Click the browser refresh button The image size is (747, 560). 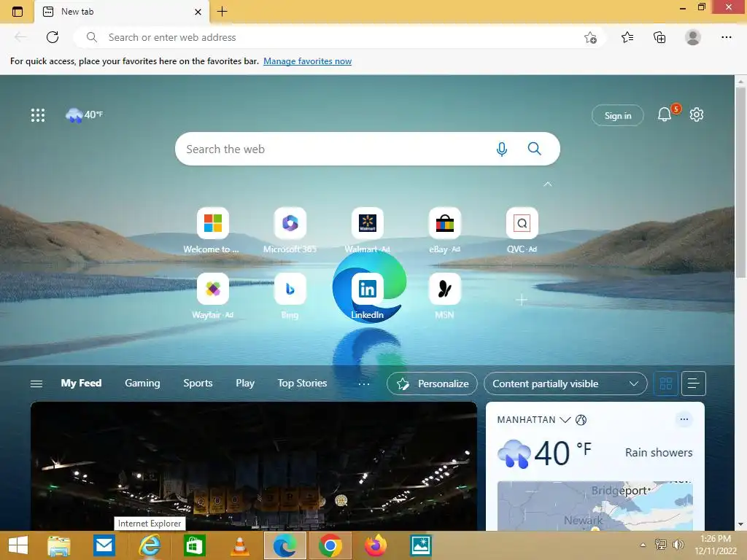pyautogui.click(x=53, y=37)
